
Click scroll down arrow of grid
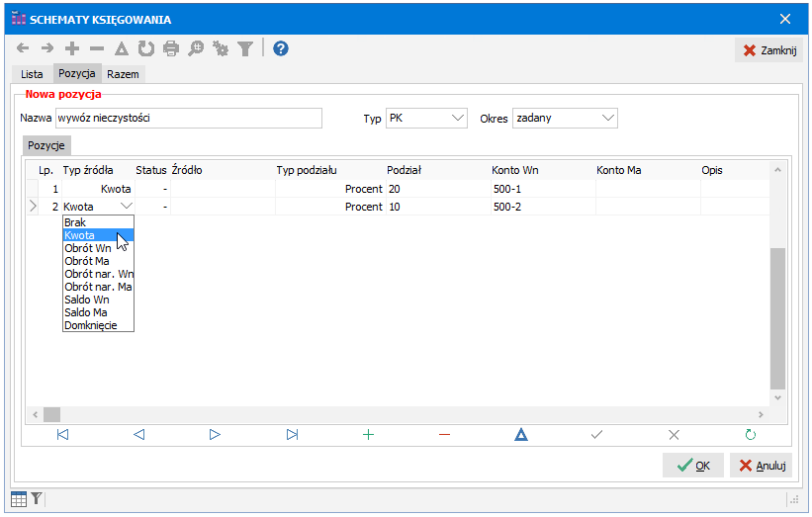[x=777, y=397]
